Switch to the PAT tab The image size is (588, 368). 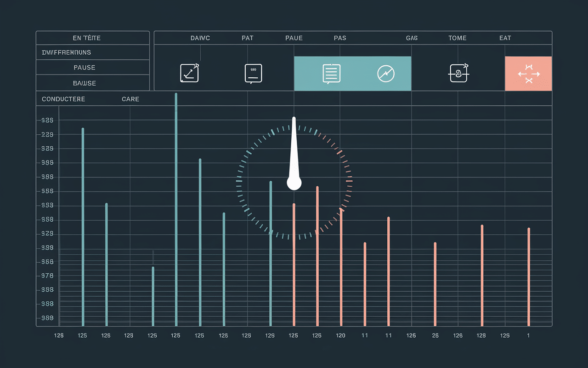click(x=247, y=38)
